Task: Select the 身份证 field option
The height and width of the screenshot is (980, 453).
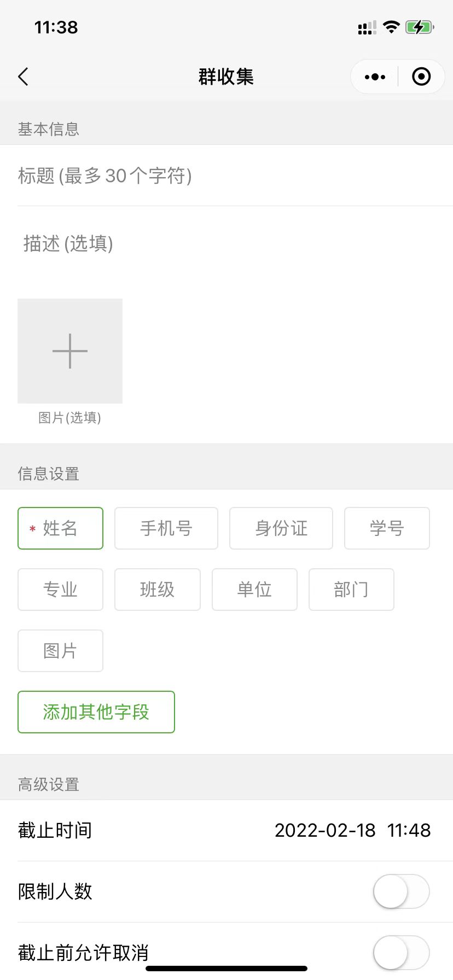Action: point(281,528)
